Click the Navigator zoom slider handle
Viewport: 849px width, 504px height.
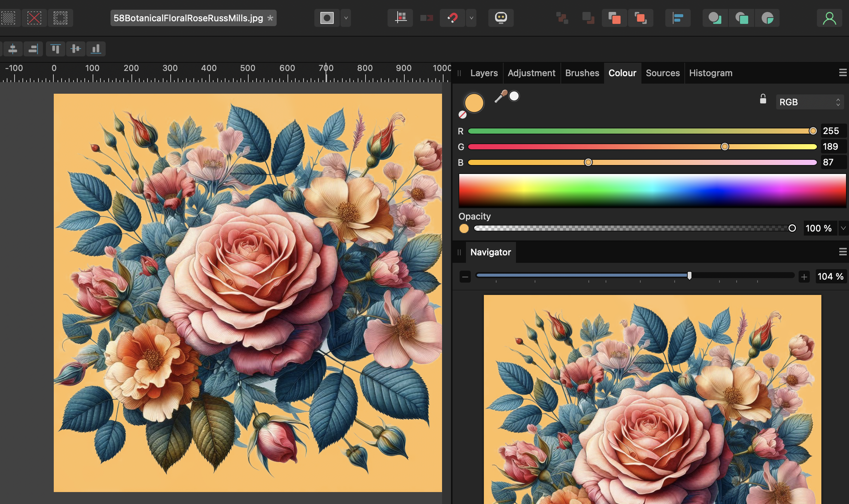690,276
